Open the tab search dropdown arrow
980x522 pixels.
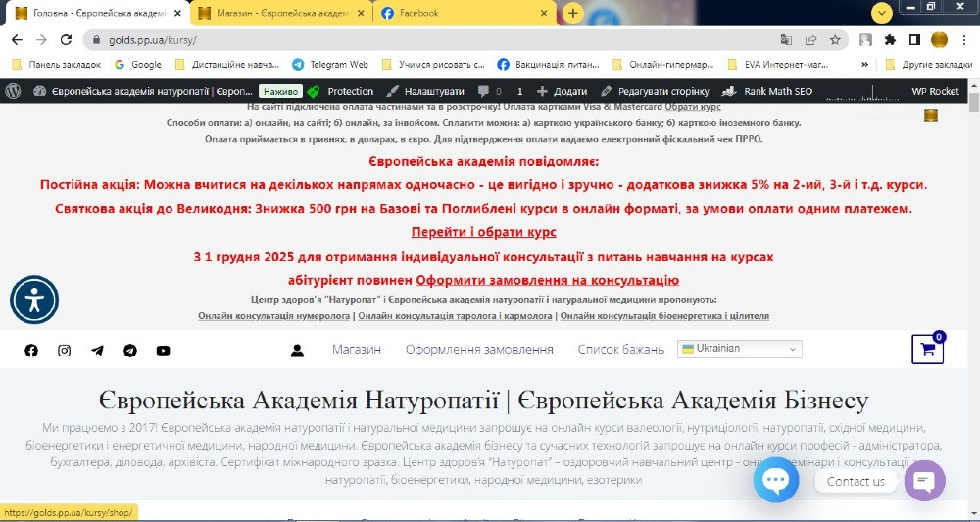click(x=882, y=13)
